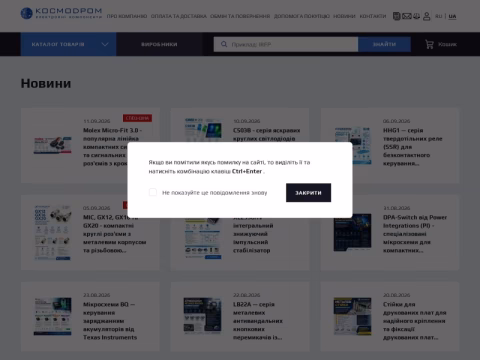Click the date 23.08.2026

click(96, 295)
